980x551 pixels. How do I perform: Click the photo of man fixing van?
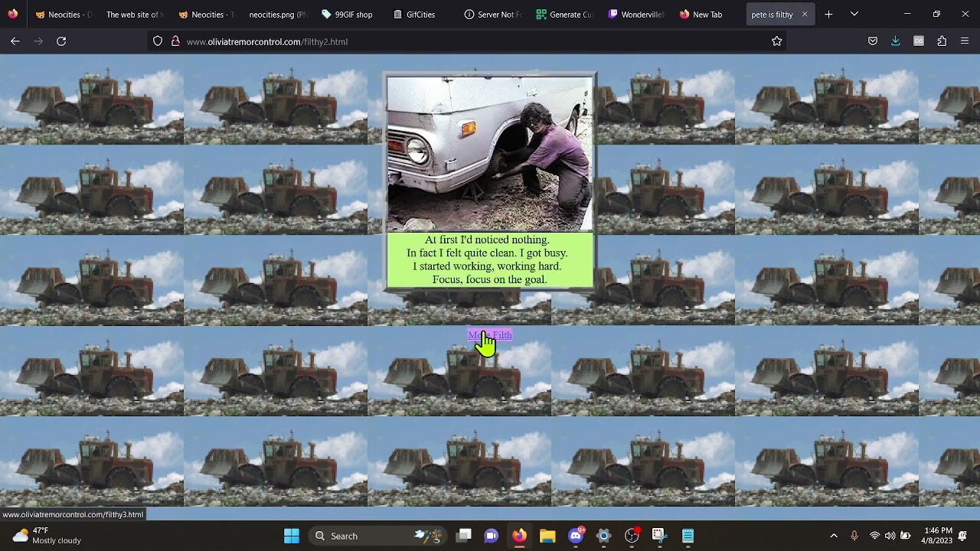[x=490, y=153]
